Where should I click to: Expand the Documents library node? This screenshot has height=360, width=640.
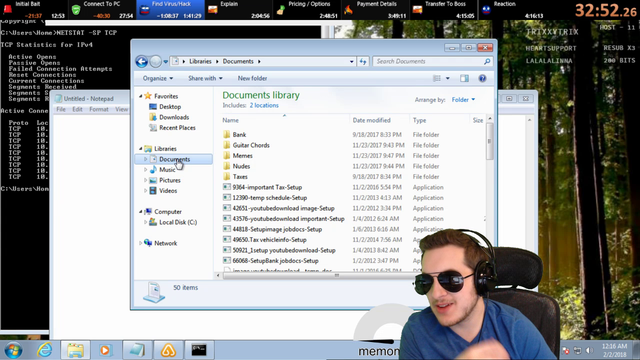click(x=146, y=159)
